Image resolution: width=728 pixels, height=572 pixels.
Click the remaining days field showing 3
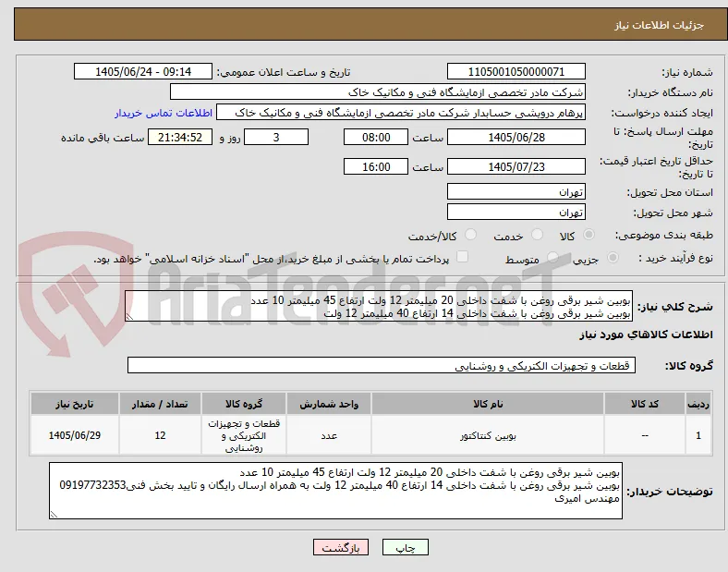[276, 137]
